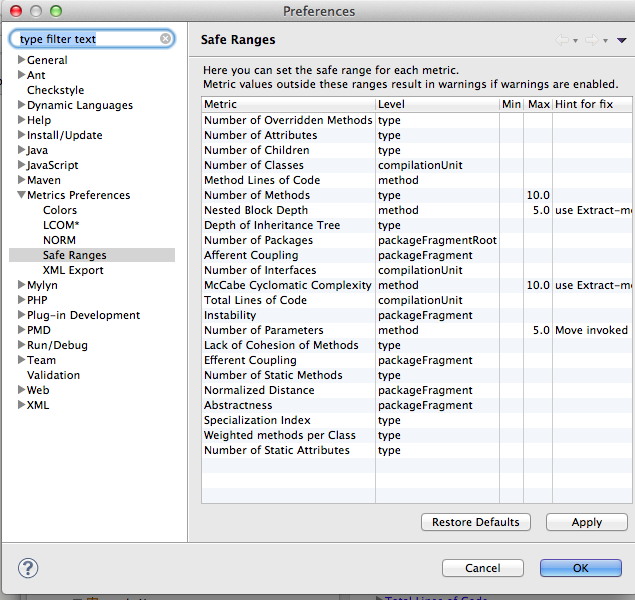The width and height of the screenshot is (635, 600).
Task: Open the back history dropdown arrow
Action: pos(575,41)
